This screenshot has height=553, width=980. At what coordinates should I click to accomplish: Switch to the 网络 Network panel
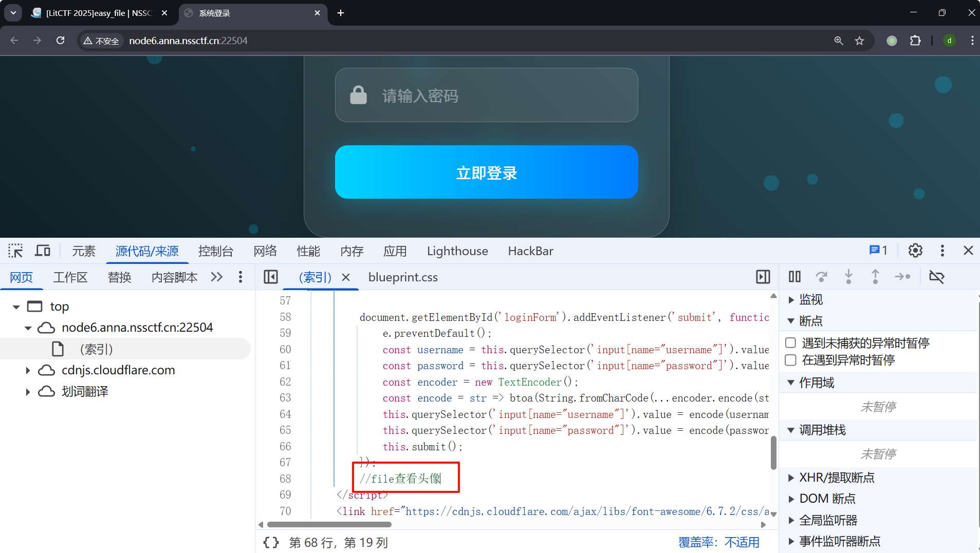265,251
